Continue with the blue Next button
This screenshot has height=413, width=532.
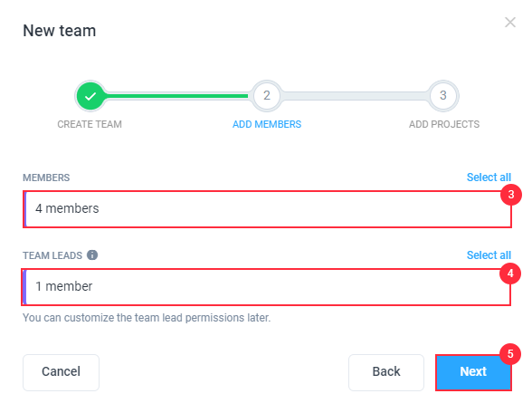(473, 372)
